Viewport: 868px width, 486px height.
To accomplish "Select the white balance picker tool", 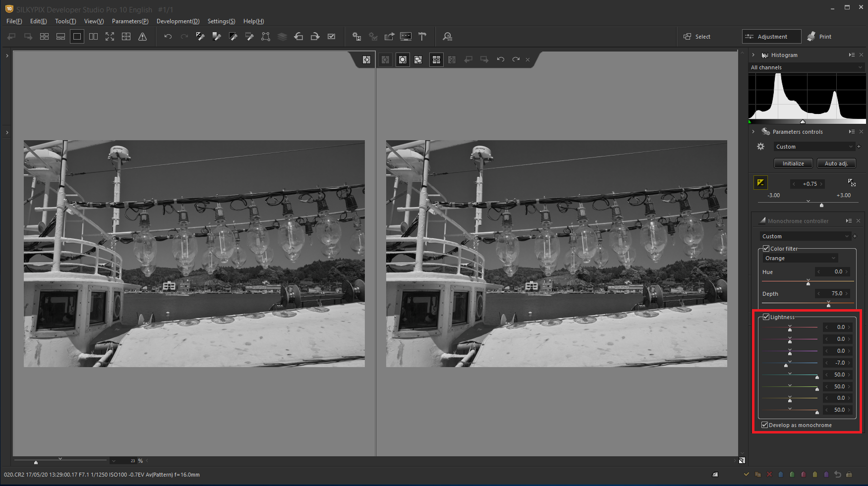I will click(x=200, y=37).
